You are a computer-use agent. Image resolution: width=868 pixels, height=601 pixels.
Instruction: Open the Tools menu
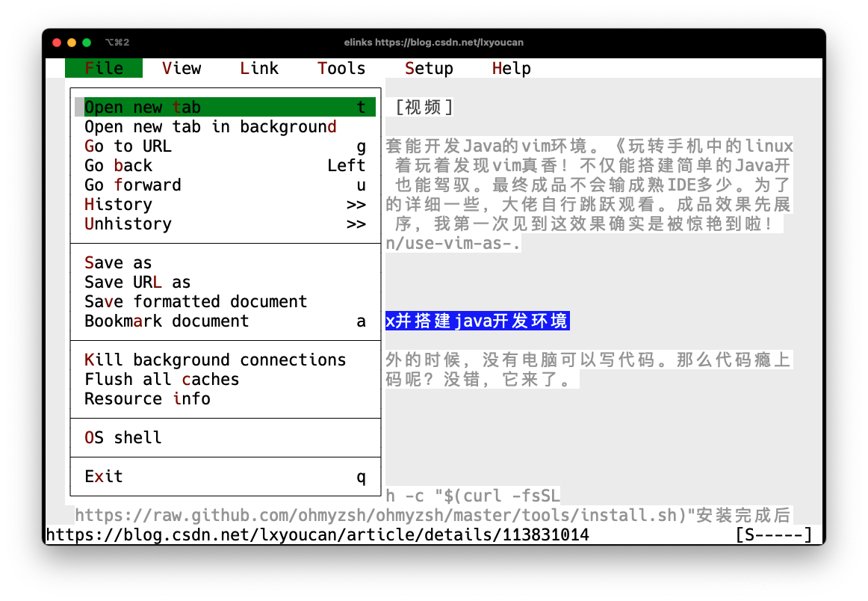(x=341, y=68)
